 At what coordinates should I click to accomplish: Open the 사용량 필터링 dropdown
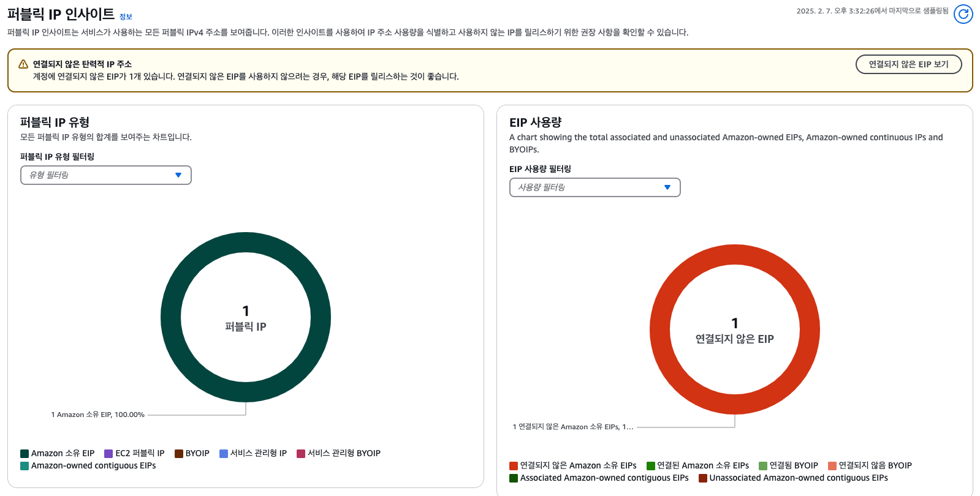[x=595, y=187]
